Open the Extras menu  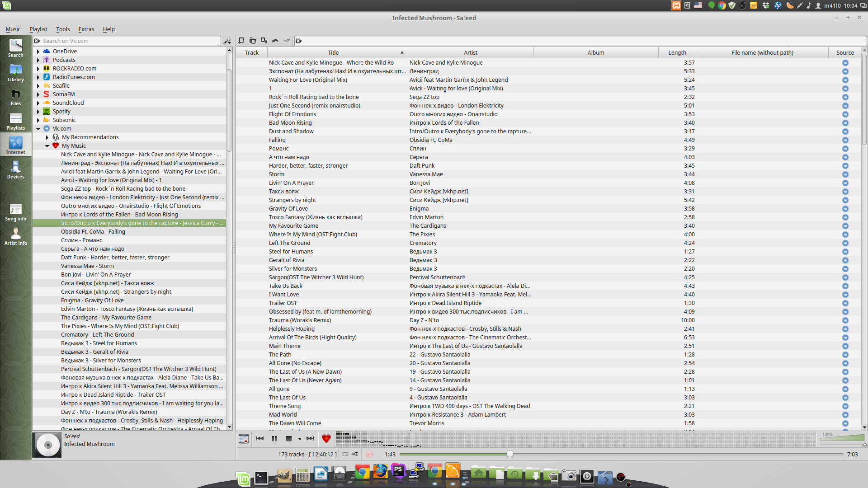click(x=86, y=29)
